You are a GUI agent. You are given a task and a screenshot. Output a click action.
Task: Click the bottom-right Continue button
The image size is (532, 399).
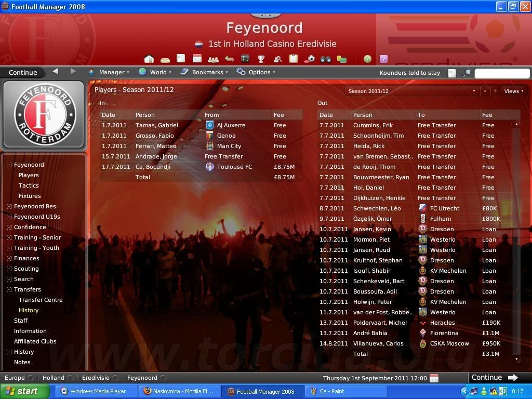[x=495, y=378]
